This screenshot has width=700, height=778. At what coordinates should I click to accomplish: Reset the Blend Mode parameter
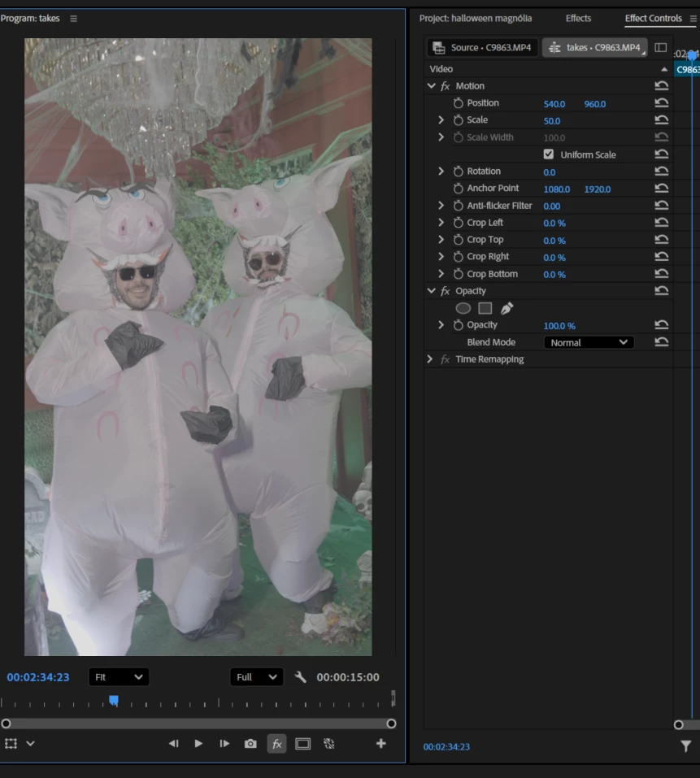[661, 342]
